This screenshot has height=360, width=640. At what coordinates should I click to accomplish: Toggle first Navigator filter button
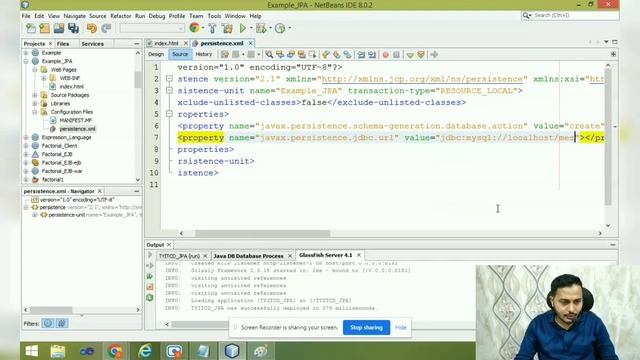pos(48,323)
